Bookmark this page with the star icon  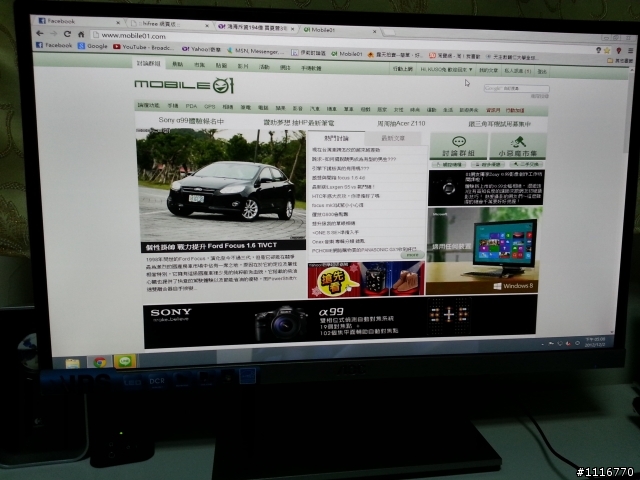tap(607, 50)
